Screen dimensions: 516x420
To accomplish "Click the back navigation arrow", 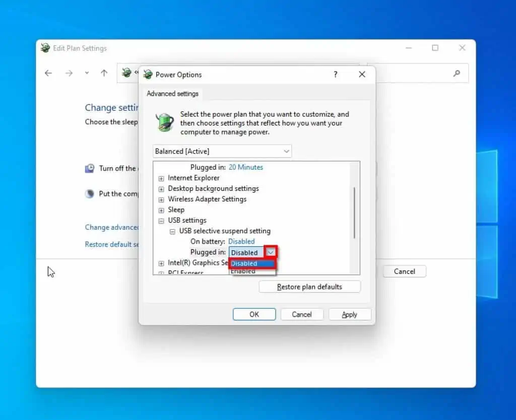I will tap(48, 73).
